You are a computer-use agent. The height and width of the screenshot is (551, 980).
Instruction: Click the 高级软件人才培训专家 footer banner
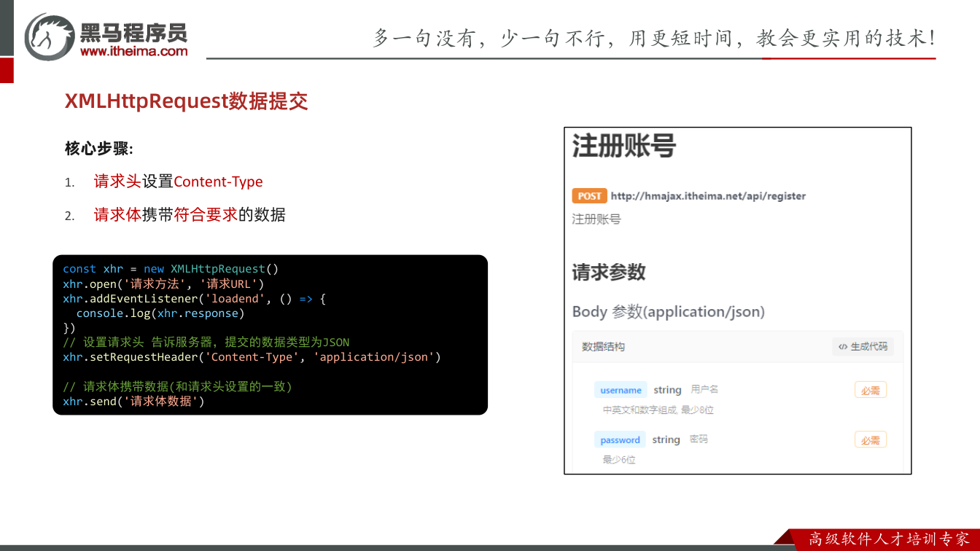pos(889,539)
